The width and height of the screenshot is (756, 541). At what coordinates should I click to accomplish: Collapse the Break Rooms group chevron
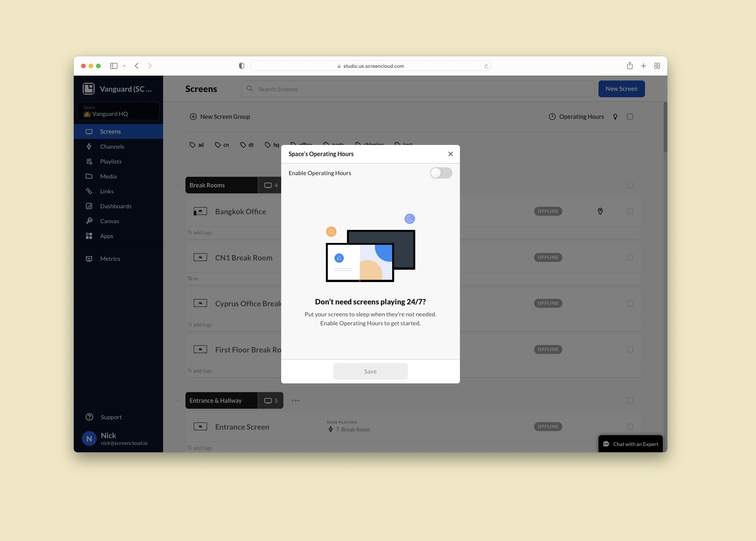[x=178, y=185]
